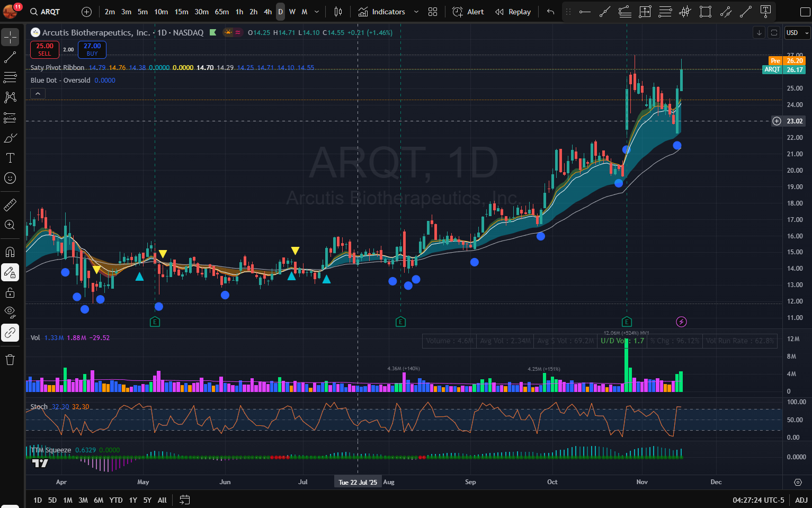Screen dimensions: 812x508
Task: Open the Go to date calendar icon
Action: [184, 500]
